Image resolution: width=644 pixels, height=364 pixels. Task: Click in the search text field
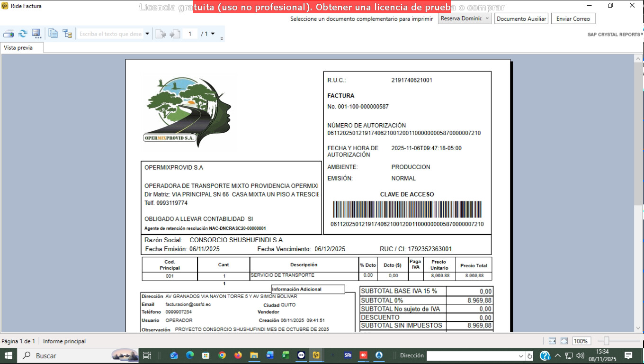pos(111,34)
